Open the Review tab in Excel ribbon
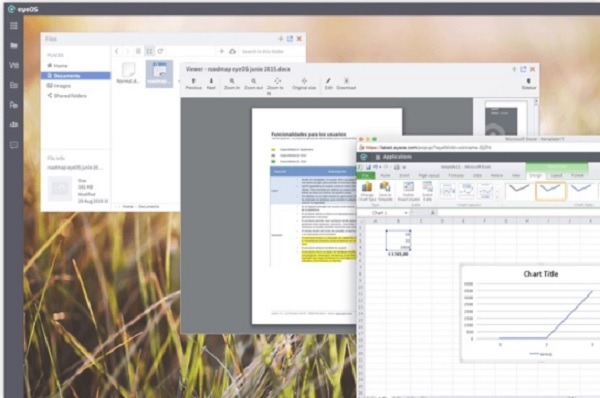 point(497,175)
